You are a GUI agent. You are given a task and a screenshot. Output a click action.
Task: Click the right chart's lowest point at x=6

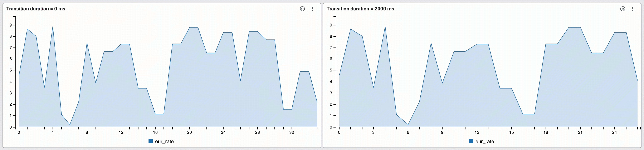[x=408, y=125]
